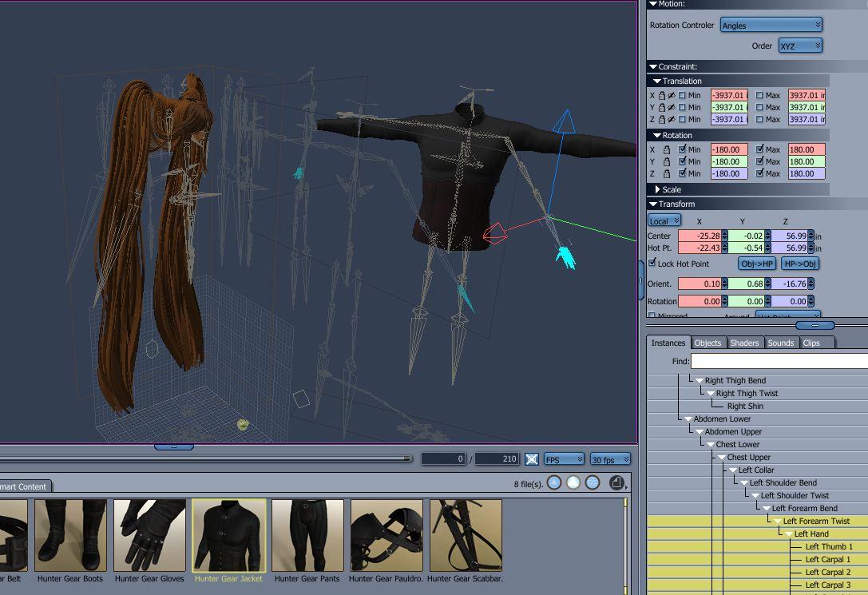Click the blue triangle view icon
The width and height of the screenshot is (868, 595).
tap(554, 482)
